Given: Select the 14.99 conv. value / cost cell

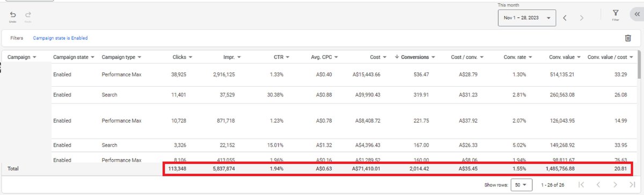Looking at the screenshot, I should pos(620,121).
